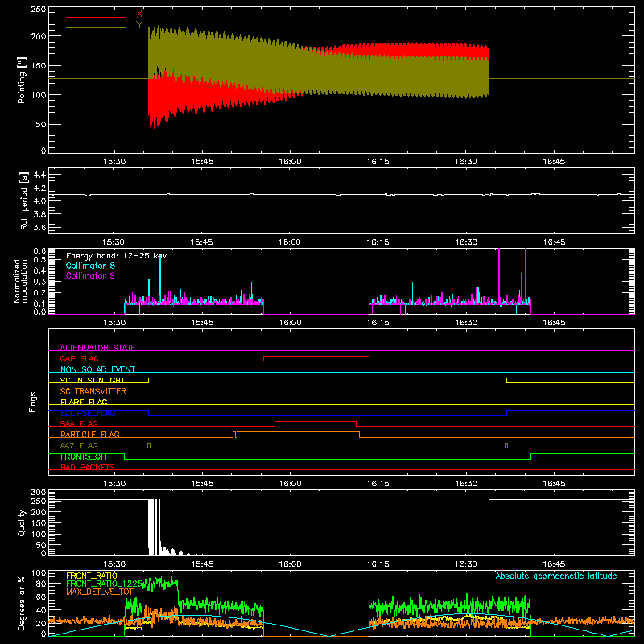Select the 'Y' legend label

(x=139, y=25)
